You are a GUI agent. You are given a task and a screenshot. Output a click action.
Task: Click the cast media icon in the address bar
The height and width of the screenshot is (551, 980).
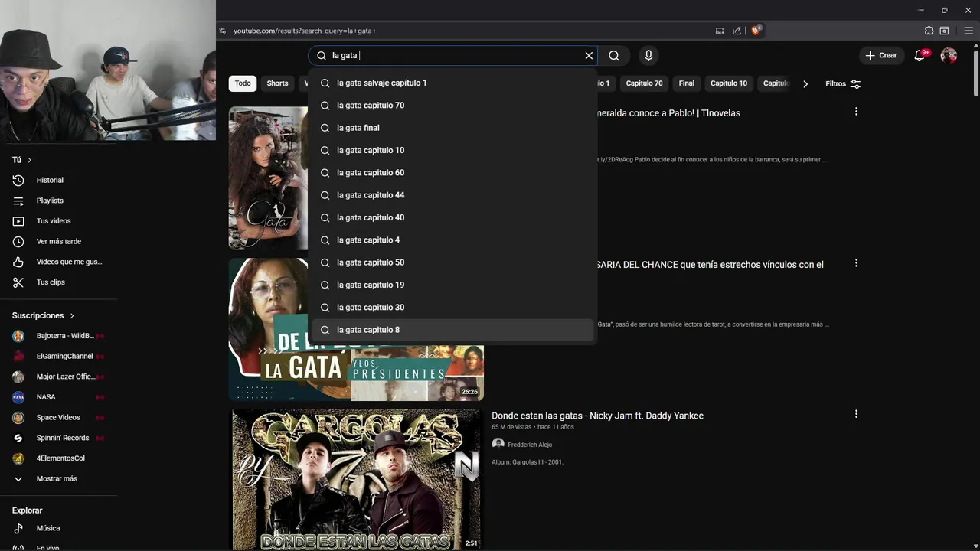[720, 31]
